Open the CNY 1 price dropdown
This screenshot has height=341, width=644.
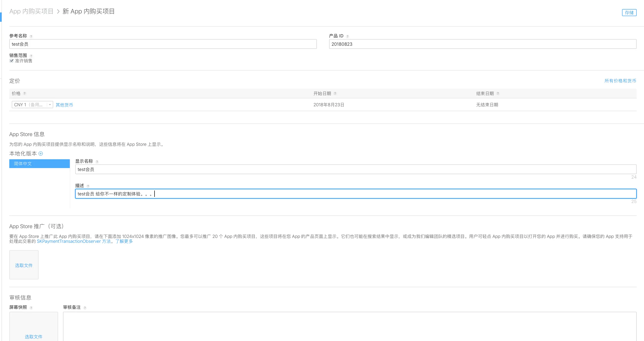pyautogui.click(x=32, y=105)
